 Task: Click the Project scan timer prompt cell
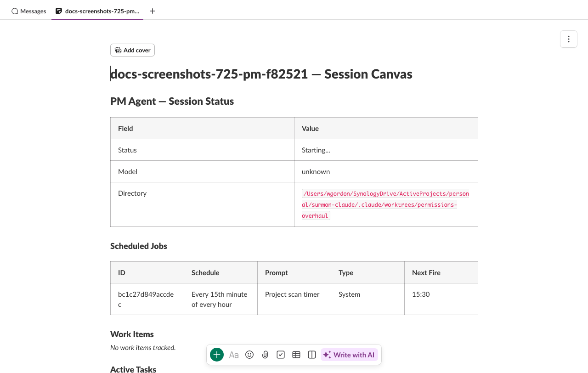click(292, 294)
